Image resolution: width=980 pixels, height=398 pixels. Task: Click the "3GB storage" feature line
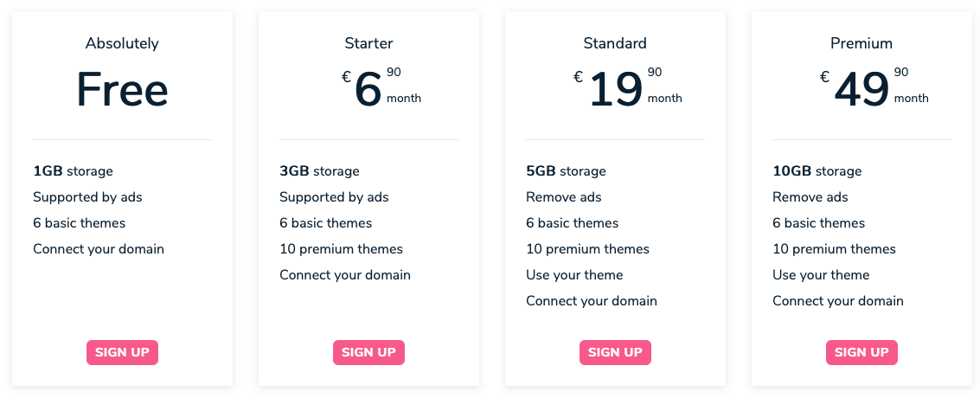(x=319, y=171)
